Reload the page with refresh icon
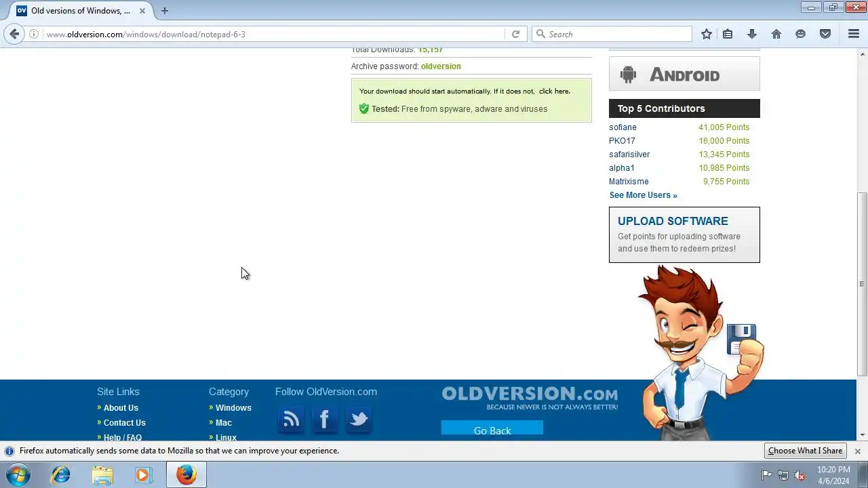The image size is (868, 488). [515, 34]
